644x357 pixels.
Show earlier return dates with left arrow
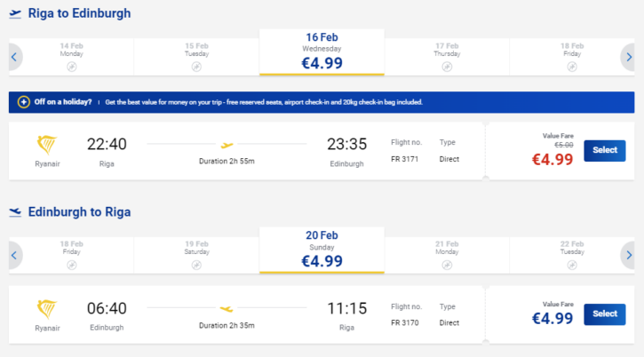(x=15, y=255)
